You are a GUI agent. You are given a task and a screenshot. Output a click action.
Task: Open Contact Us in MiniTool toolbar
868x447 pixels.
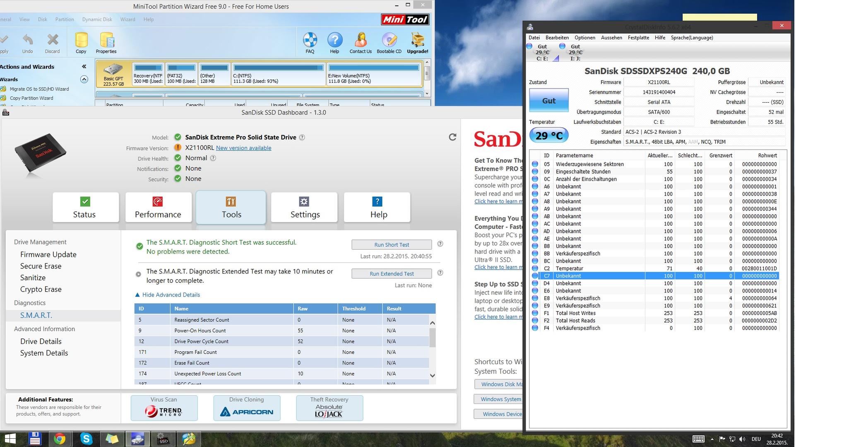pyautogui.click(x=361, y=43)
